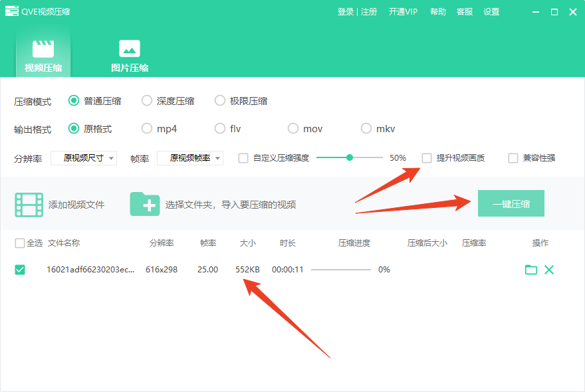Expand the 原视频尺寸 resolution dropdown
Viewport: 585px width, 392px height.
pos(84,158)
